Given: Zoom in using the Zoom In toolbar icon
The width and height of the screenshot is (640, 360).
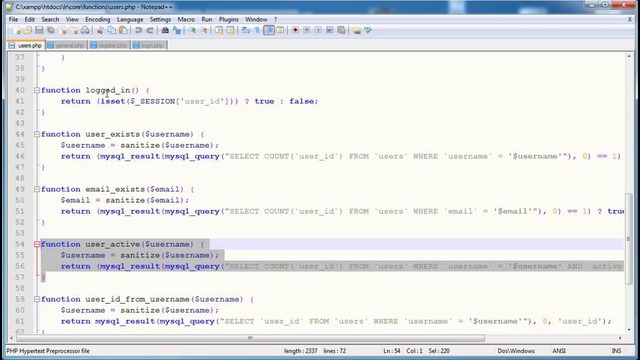Looking at the screenshot, I should 192,31.
